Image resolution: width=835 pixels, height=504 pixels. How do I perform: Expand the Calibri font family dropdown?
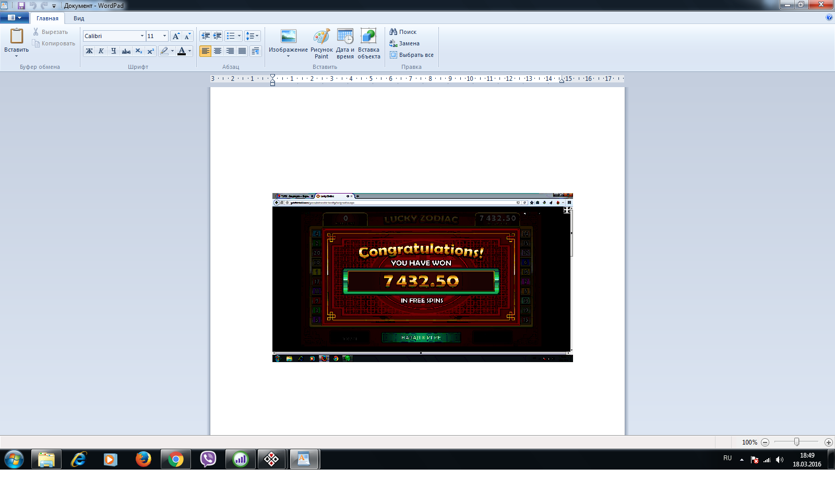pyautogui.click(x=142, y=36)
